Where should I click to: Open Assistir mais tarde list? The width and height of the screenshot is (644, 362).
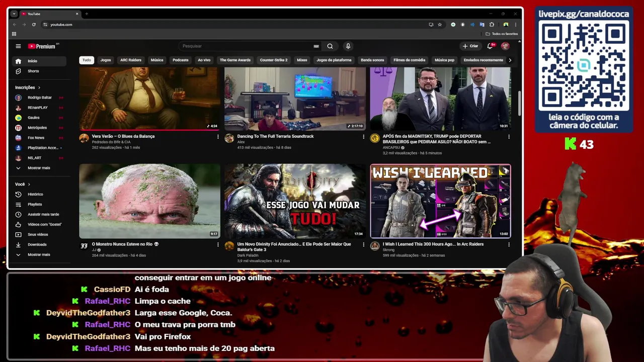(x=39, y=214)
